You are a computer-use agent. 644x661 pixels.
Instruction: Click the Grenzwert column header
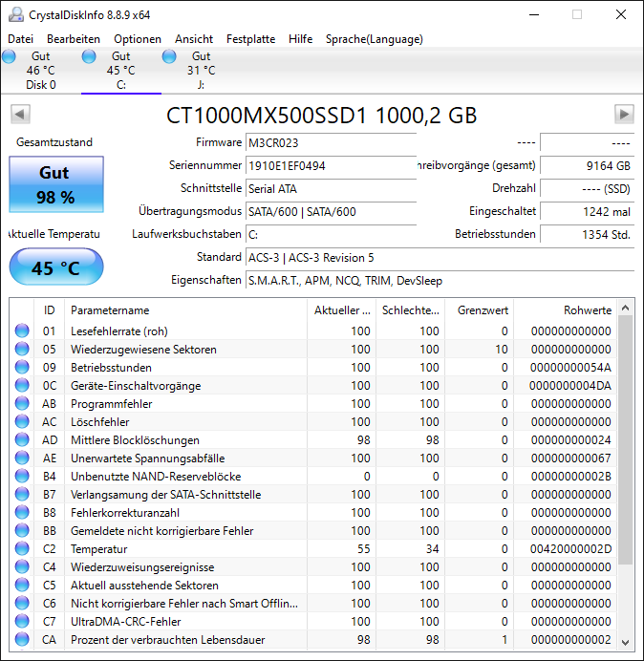[479, 310]
